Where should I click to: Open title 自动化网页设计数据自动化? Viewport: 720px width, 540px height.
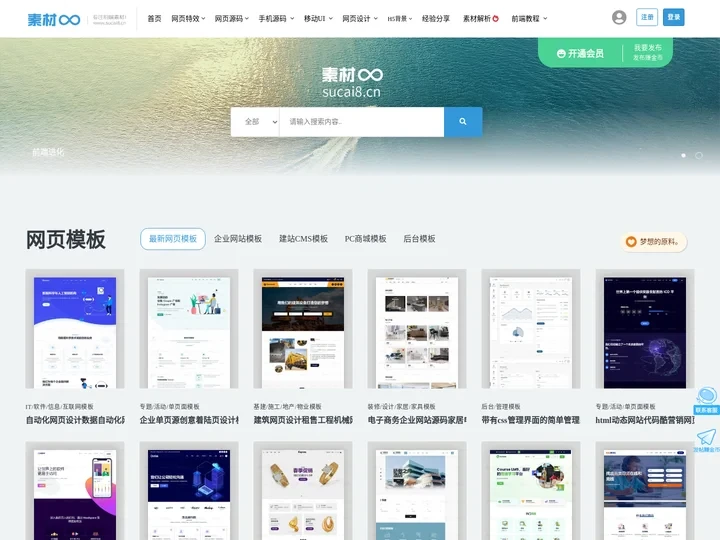coord(75,420)
